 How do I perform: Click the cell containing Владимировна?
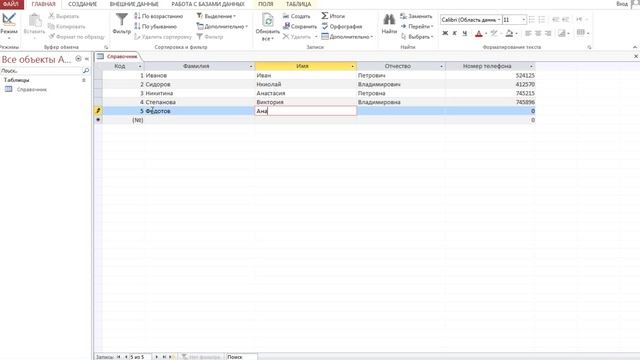pos(401,102)
